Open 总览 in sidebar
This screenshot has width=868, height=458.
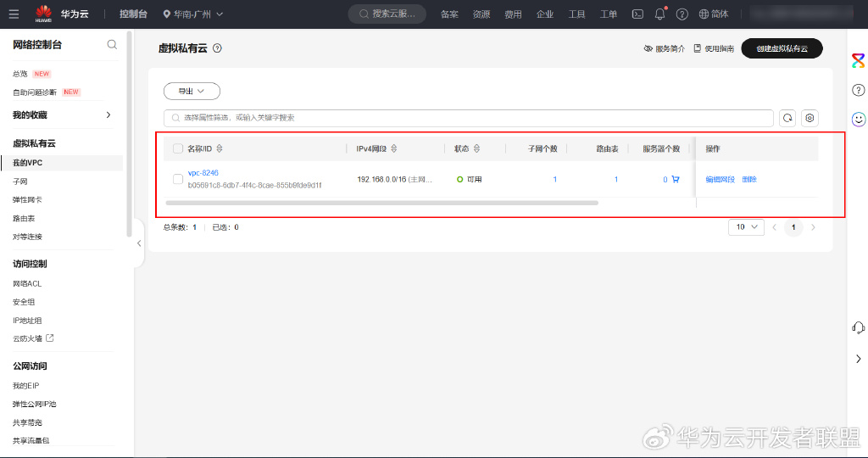[20, 74]
